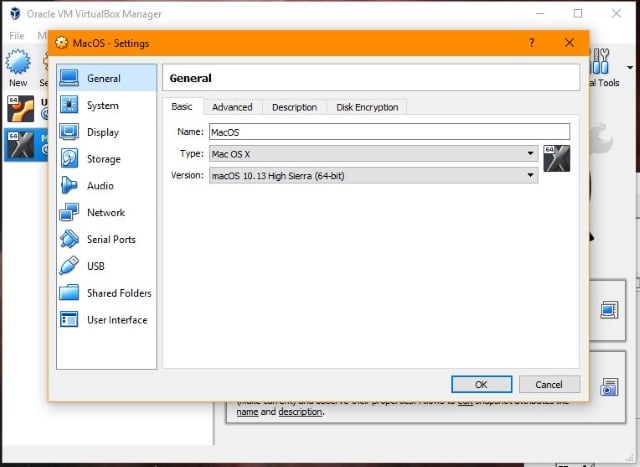Viewport: 640px width, 467px height.
Task: Open USB settings category
Action: point(106,266)
